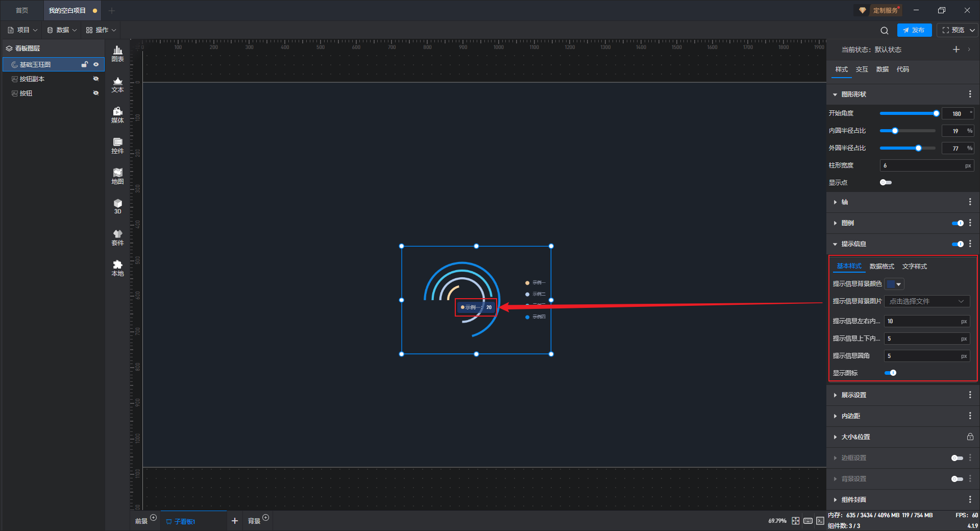Open 图例 section more options menu
This screenshot has height=531, width=980.
[970, 223]
